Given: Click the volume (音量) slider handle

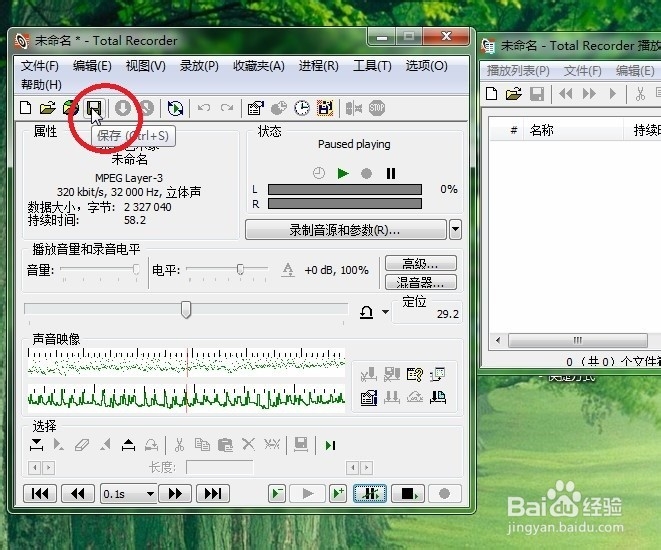Looking at the screenshot, I should pyautogui.click(x=136, y=269).
